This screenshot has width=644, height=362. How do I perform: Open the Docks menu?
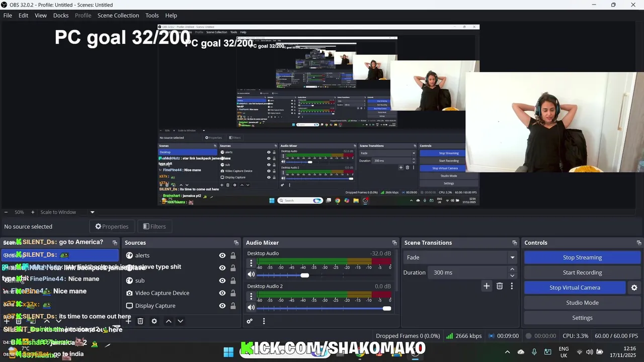[x=61, y=16]
